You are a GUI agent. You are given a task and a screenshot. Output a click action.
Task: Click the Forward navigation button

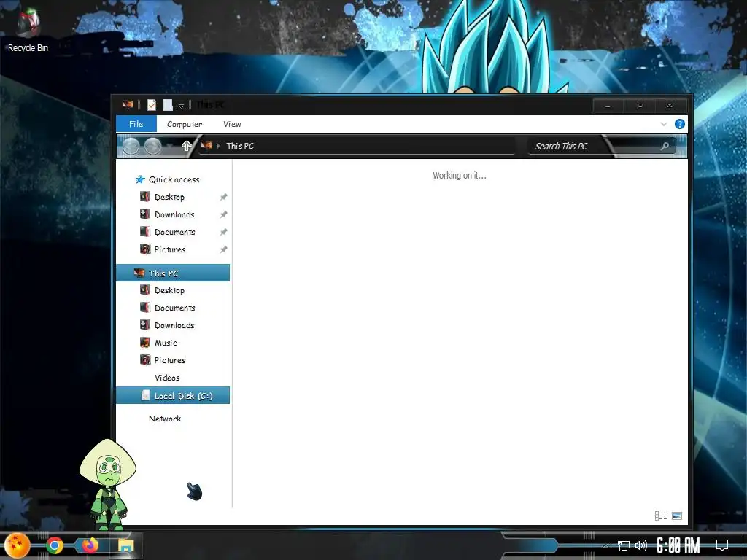point(152,146)
